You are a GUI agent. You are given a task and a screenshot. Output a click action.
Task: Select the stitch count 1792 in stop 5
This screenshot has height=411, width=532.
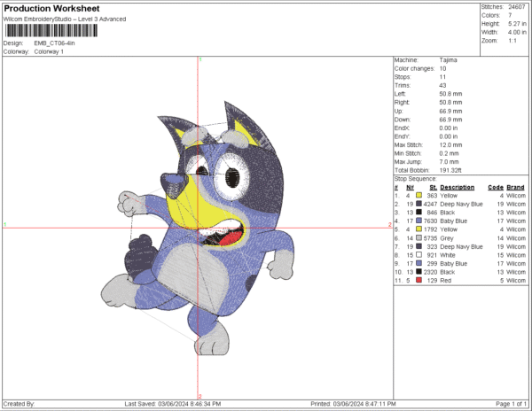(x=430, y=229)
